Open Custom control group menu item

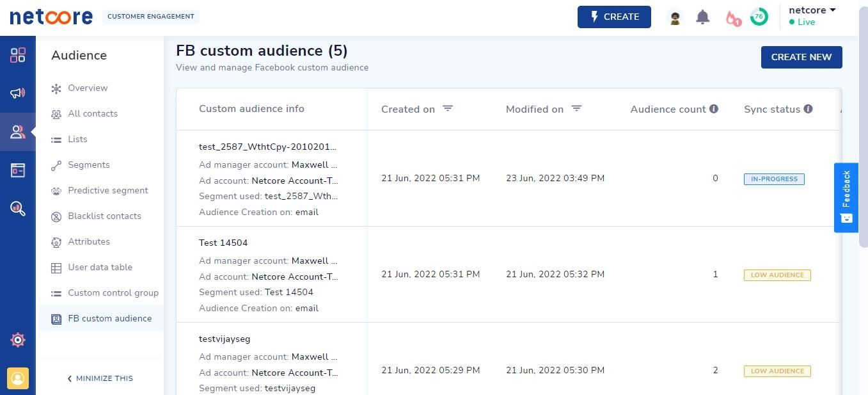pyautogui.click(x=113, y=293)
